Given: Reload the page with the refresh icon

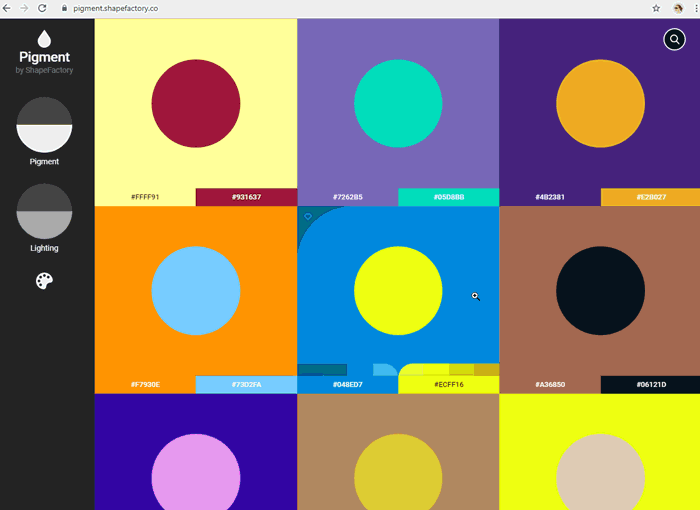Looking at the screenshot, I should pos(42,8).
